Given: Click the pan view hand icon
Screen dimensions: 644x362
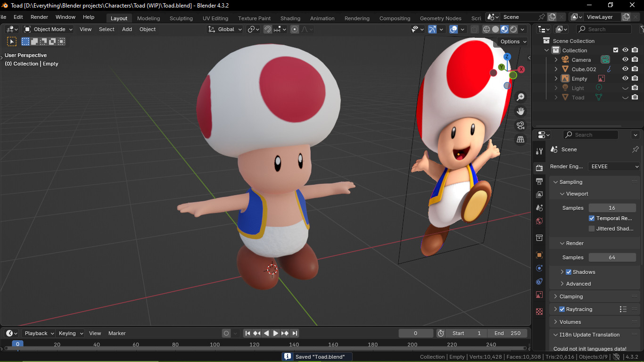Looking at the screenshot, I should 520,111.
